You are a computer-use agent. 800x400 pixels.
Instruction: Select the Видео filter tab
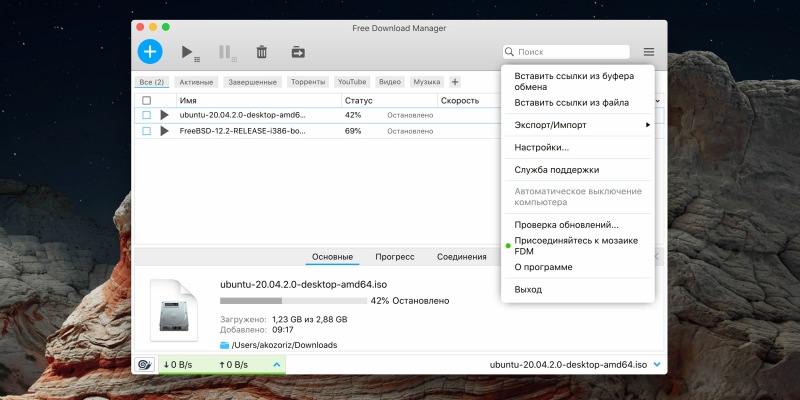click(390, 82)
